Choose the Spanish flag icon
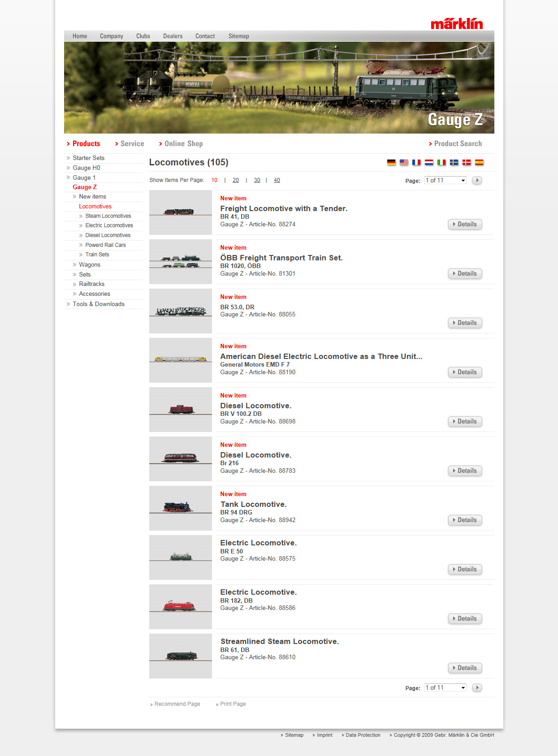 [x=479, y=162]
